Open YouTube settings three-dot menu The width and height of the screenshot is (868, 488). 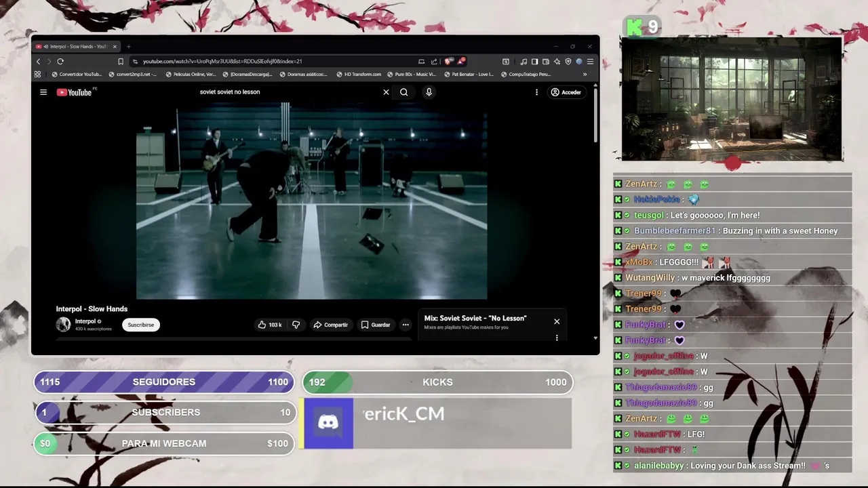tap(536, 92)
